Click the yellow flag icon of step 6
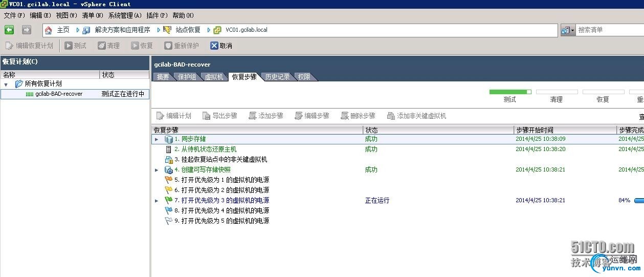This screenshot has width=644, height=277. (169, 190)
